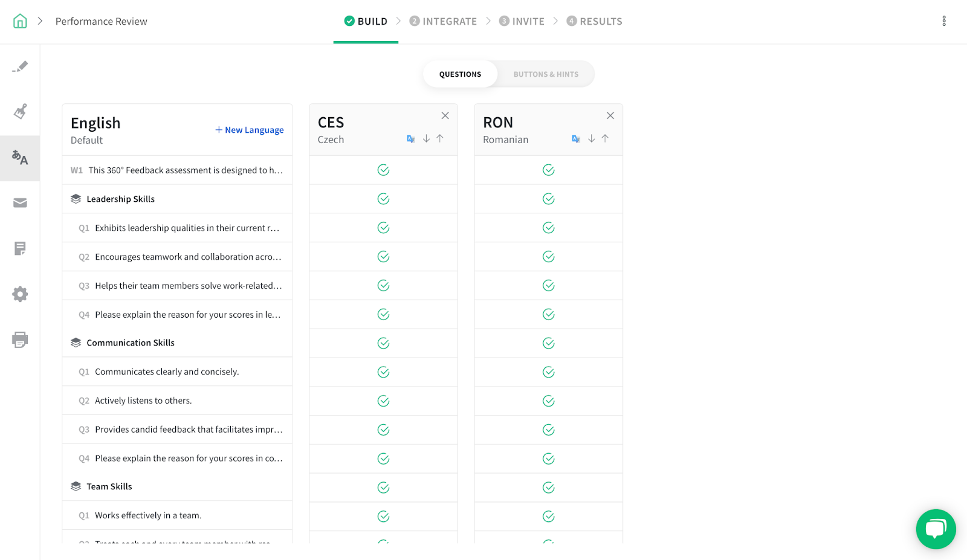
Task: Toggle Czech checkmark for Leadership Skills row
Action: [x=383, y=199]
